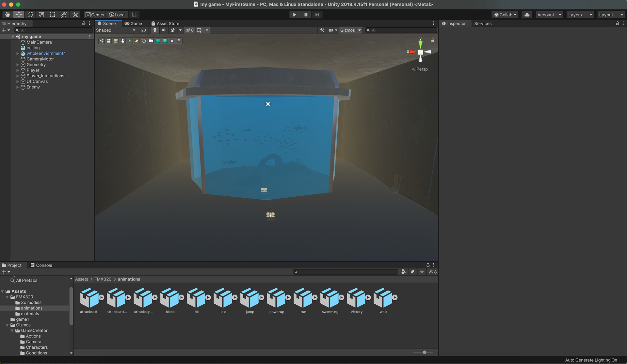Go to Assets in breadcrumb path
This screenshot has width=627, height=364.
81,279
